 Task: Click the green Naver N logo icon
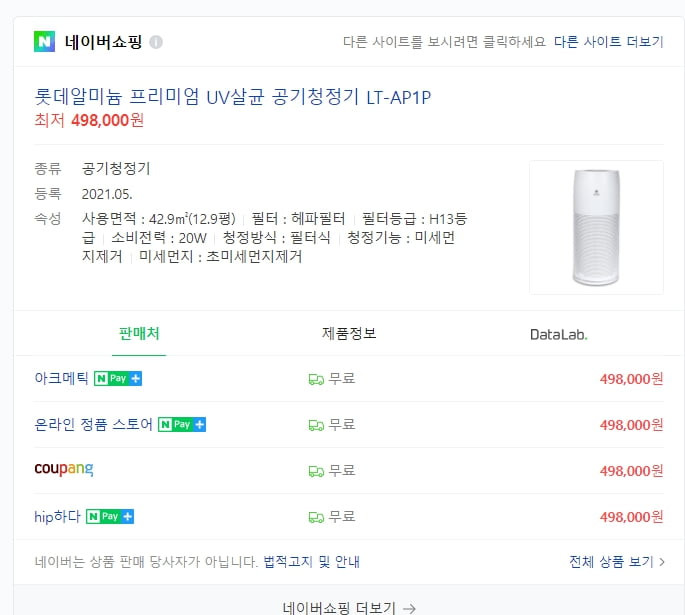(x=44, y=41)
